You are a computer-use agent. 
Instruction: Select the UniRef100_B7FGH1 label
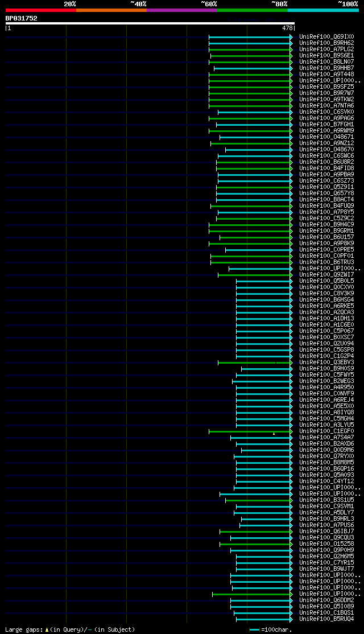[327, 125]
